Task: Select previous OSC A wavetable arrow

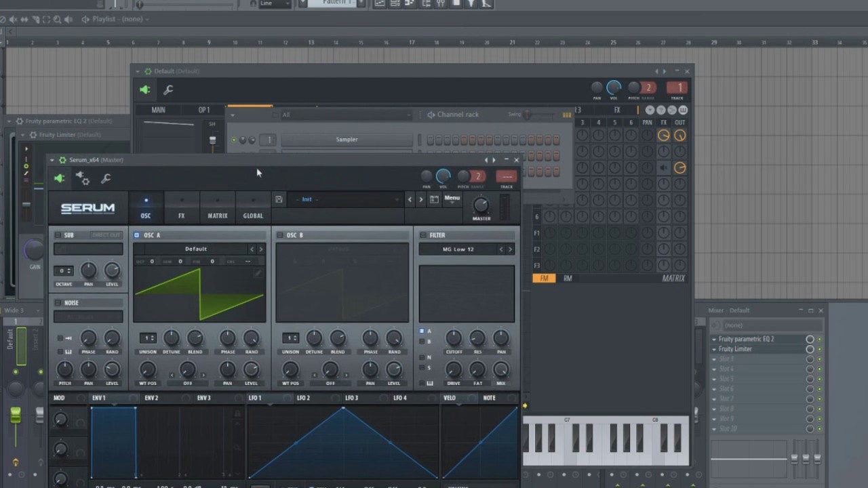Action: pyautogui.click(x=252, y=249)
